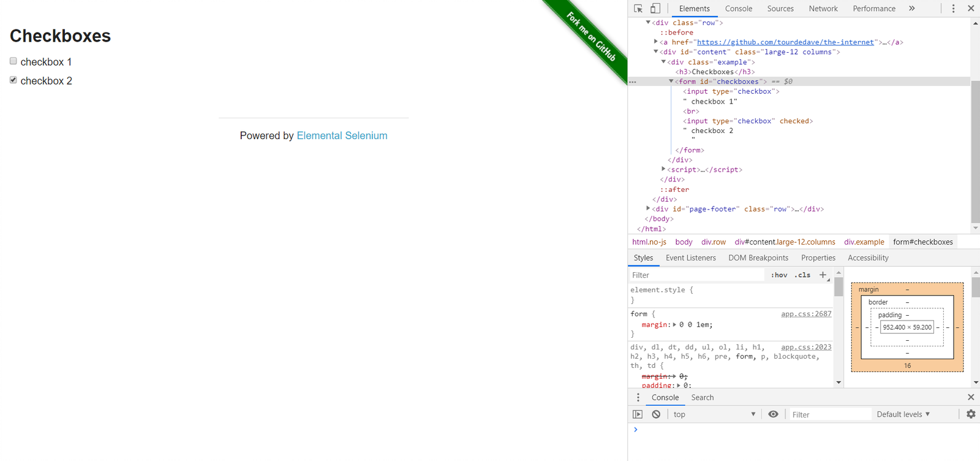Add new style rule plus icon
This screenshot has height=461, width=980.
point(823,275)
